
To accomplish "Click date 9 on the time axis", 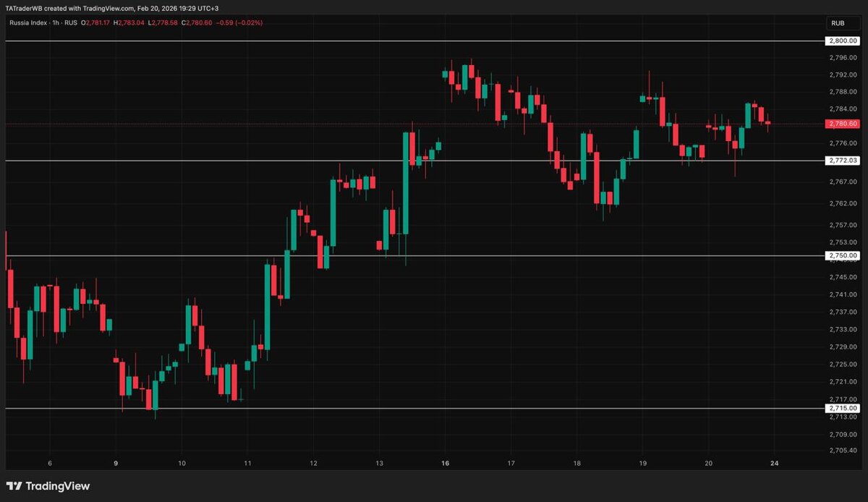I will tap(116, 463).
